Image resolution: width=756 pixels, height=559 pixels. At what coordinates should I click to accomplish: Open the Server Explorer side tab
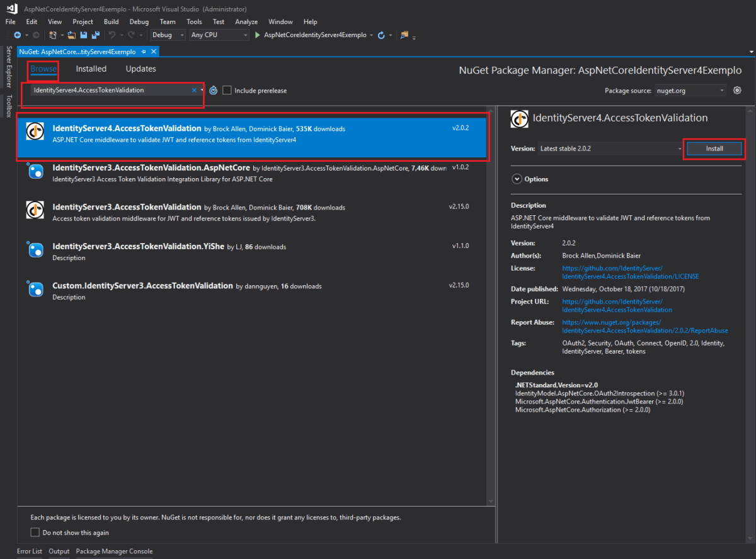pos(9,67)
